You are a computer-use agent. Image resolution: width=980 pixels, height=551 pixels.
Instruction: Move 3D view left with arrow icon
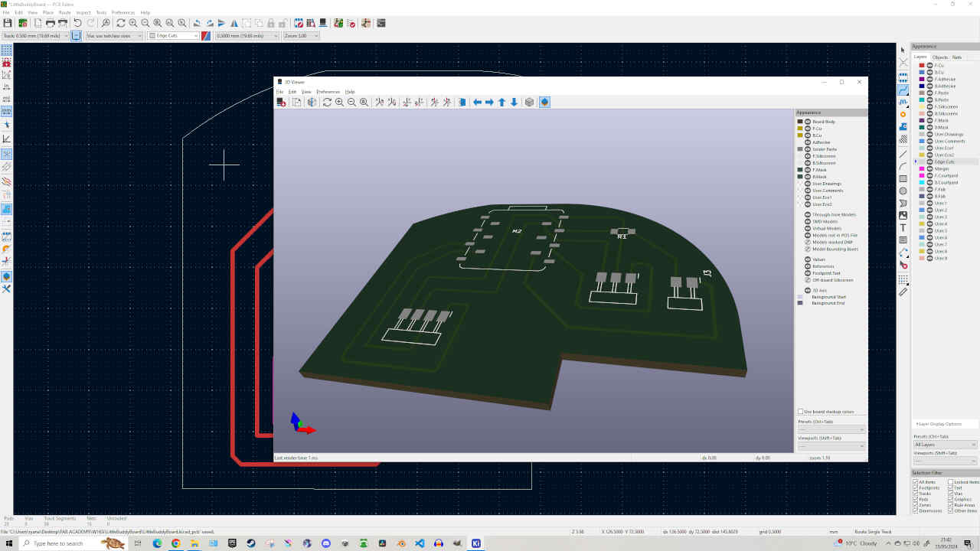coord(477,102)
